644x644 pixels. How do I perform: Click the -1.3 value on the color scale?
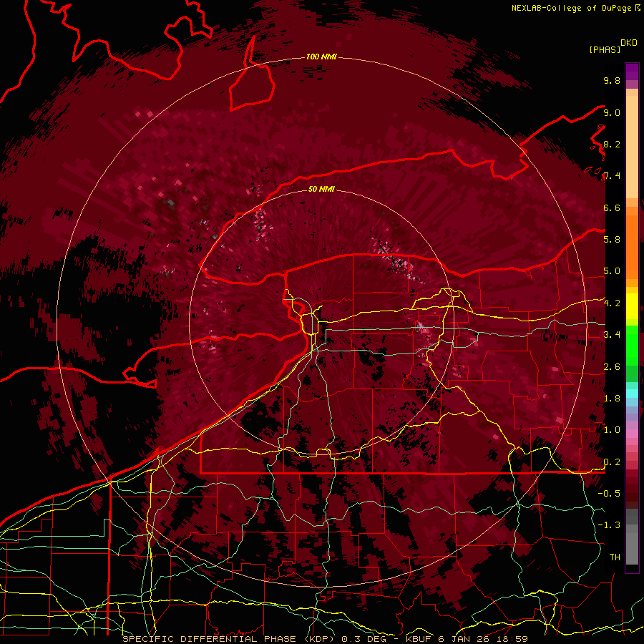click(609, 525)
